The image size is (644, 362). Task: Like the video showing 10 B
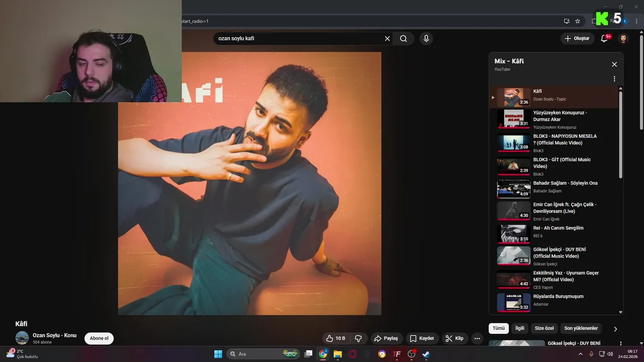[x=336, y=338]
